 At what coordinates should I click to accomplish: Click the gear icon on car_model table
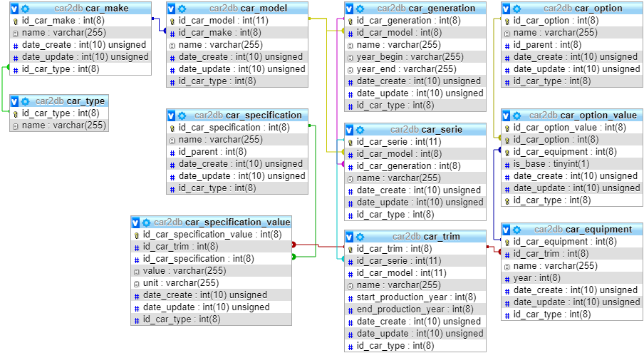click(182, 9)
